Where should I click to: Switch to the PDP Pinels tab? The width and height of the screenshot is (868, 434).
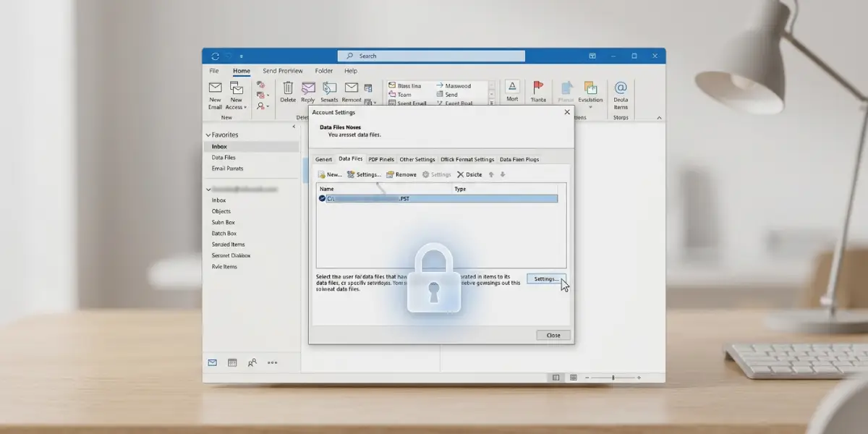381,159
